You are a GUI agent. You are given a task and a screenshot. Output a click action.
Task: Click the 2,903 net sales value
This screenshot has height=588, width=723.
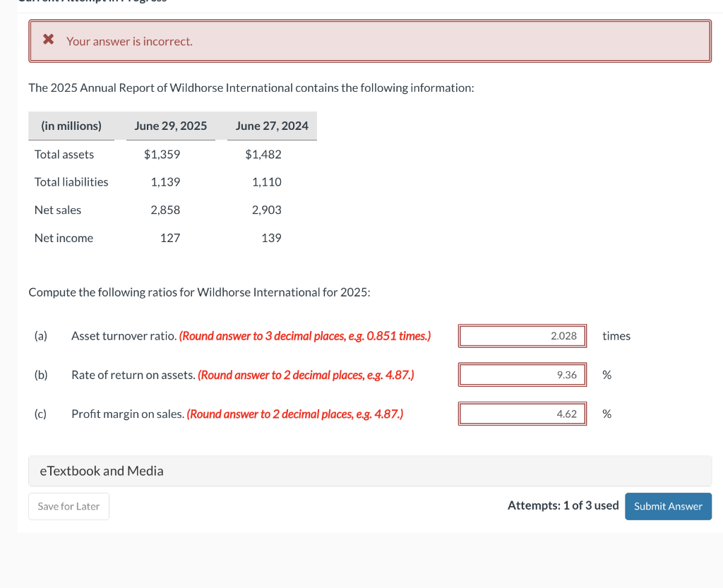click(266, 210)
